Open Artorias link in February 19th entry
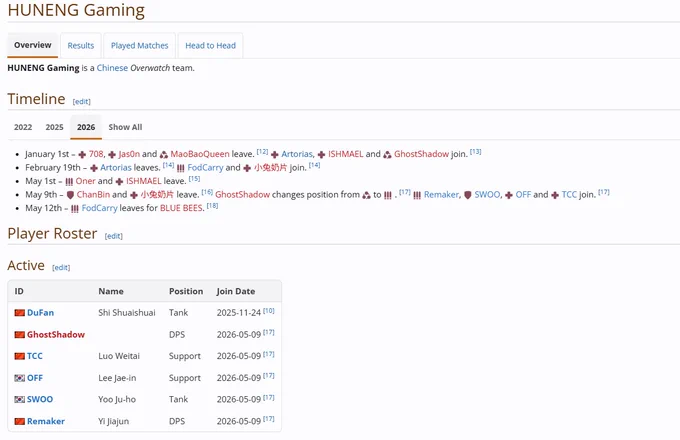The height and width of the screenshot is (440, 680). click(116, 168)
